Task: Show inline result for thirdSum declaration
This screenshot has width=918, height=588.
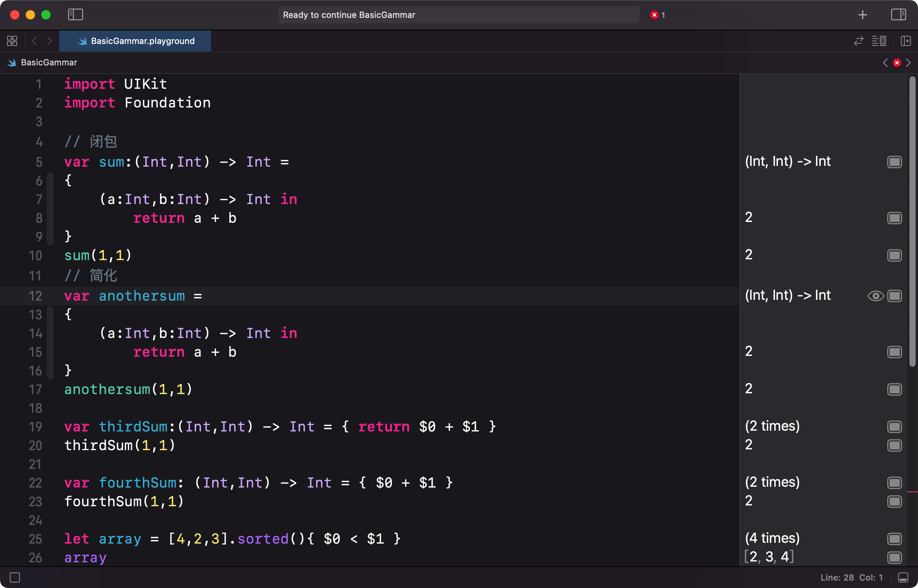Action: (x=895, y=427)
